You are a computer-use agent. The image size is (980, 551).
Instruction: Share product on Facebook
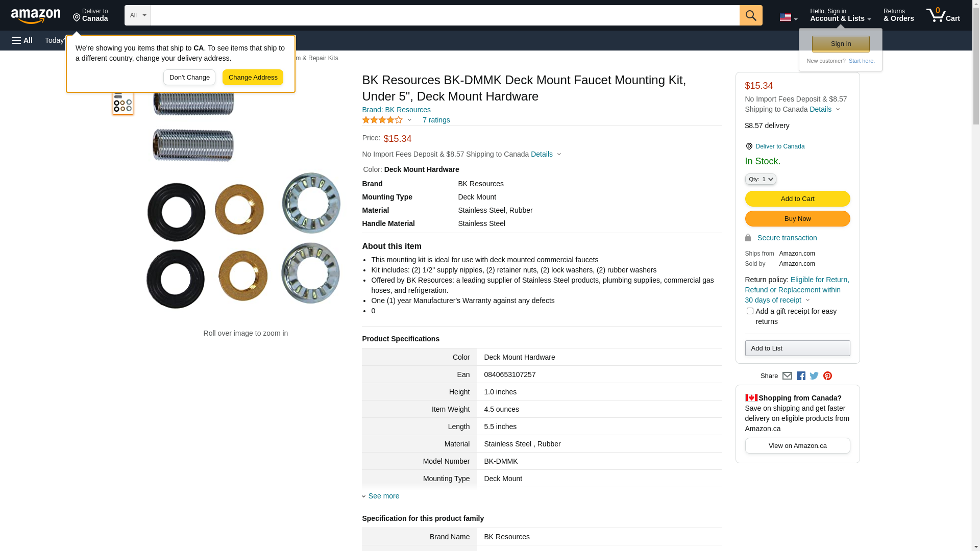click(801, 376)
